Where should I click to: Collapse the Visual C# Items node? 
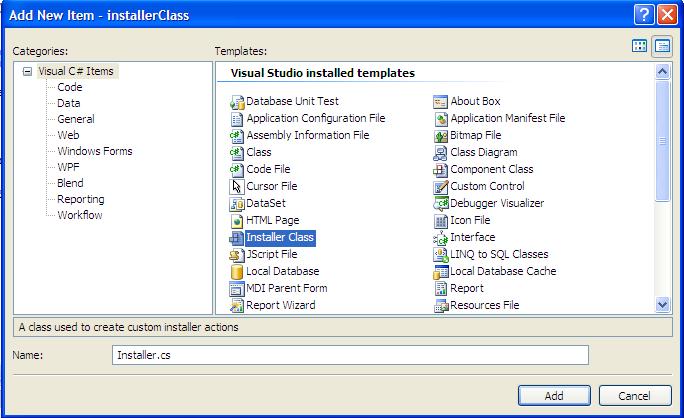click(x=27, y=71)
